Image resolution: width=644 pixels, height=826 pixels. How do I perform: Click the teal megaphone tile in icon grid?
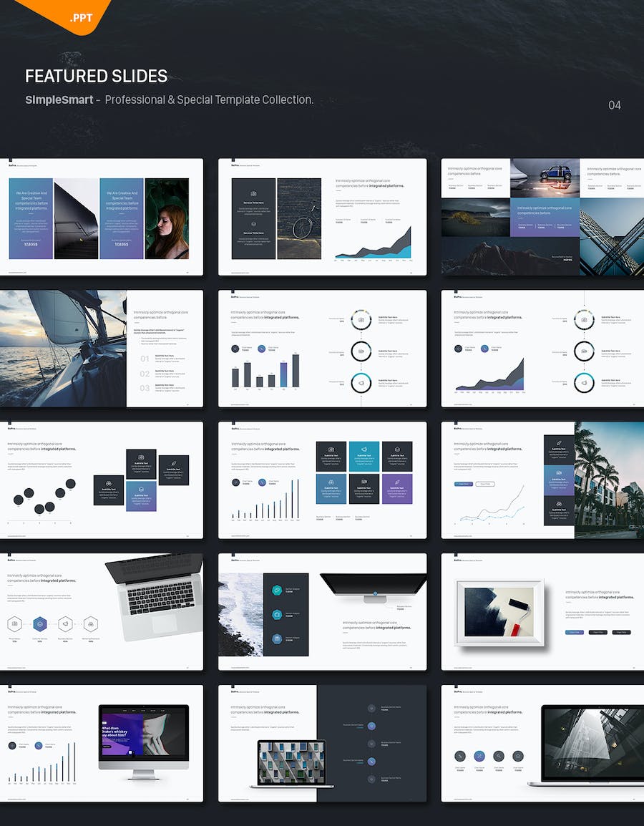[365, 456]
